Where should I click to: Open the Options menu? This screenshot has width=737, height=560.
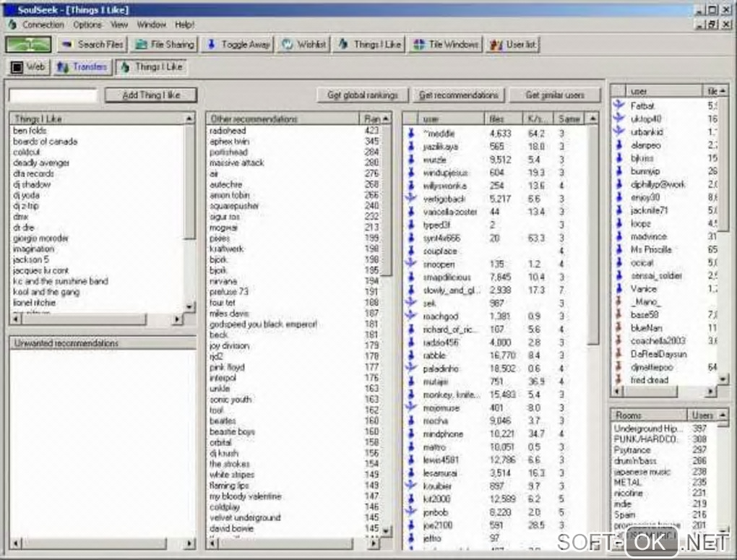point(87,25)
